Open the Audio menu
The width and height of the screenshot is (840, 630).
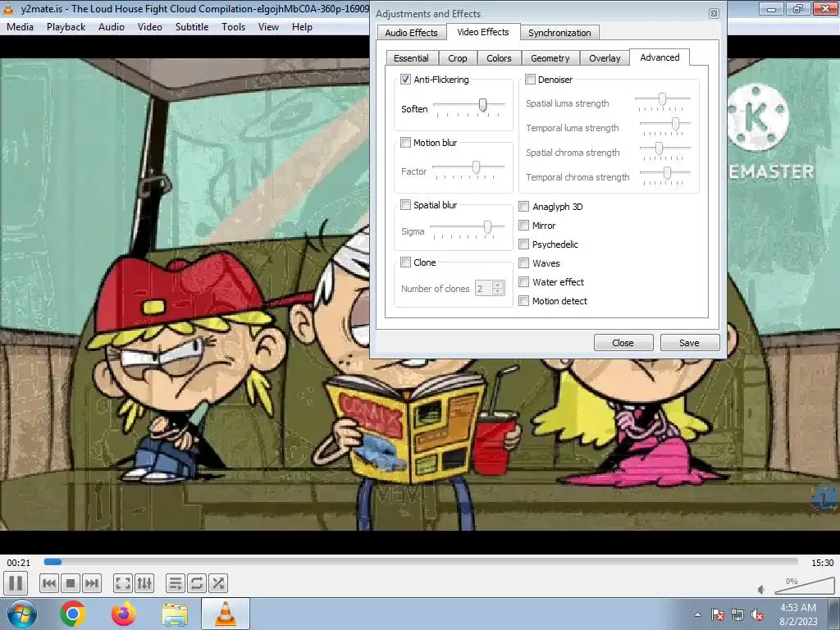[x=112, y=27]
